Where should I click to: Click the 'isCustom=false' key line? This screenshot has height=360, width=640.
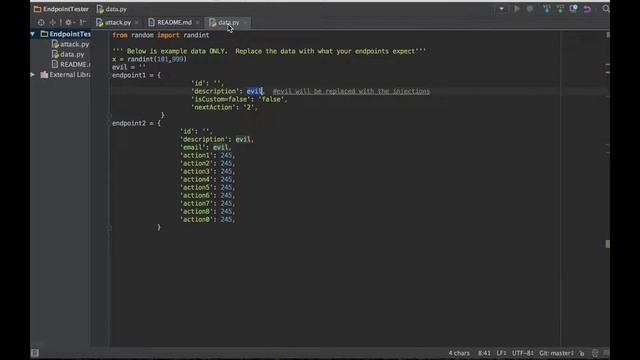click(239, 99)
